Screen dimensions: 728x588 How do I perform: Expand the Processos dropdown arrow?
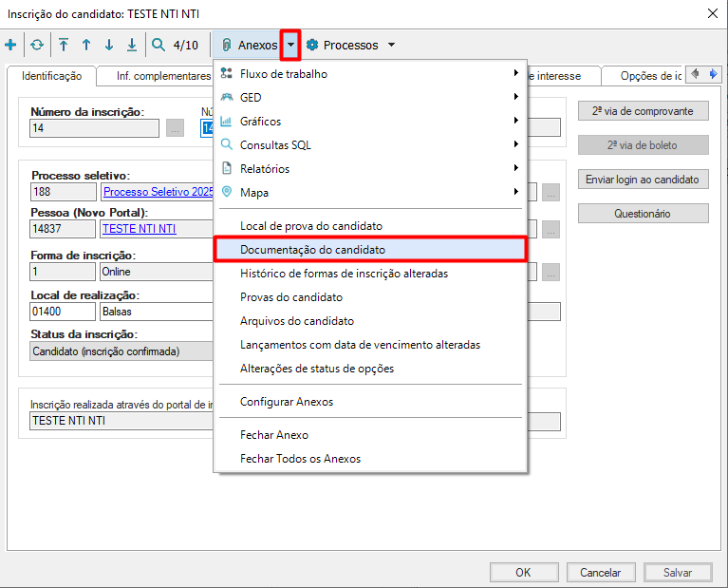[x=391, y=45]
